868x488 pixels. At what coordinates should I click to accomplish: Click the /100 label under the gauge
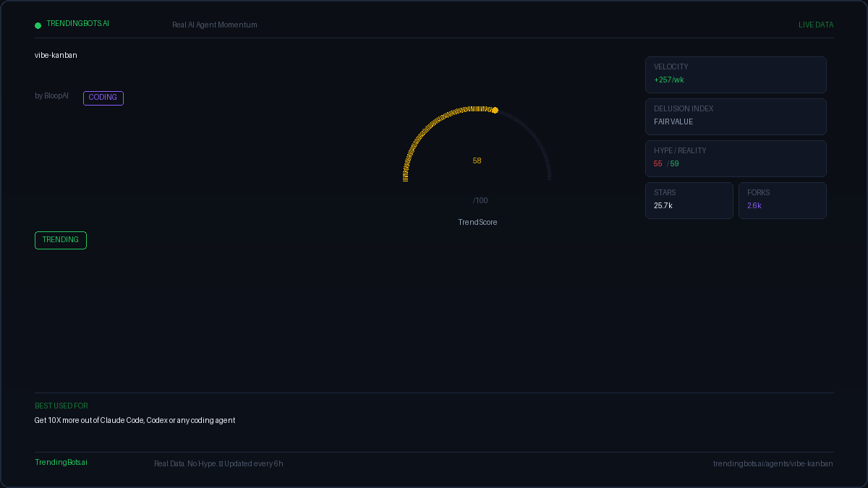point(480,200)
